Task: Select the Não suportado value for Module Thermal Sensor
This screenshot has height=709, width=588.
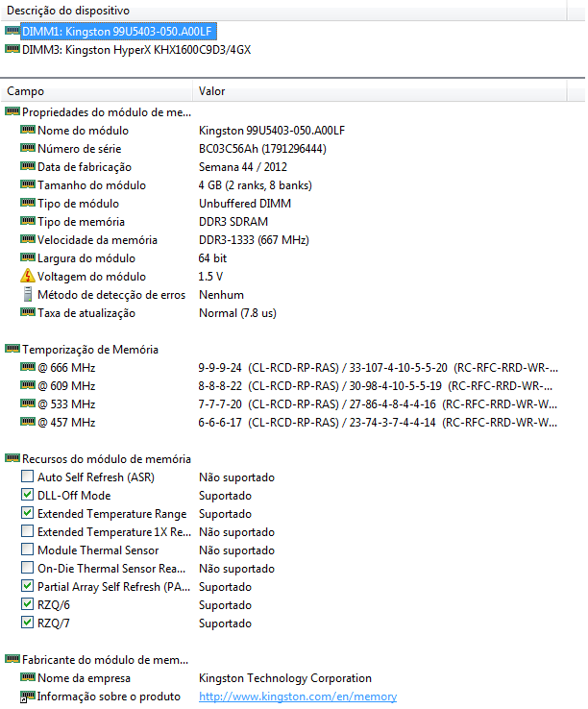Action: click(236, 550)
